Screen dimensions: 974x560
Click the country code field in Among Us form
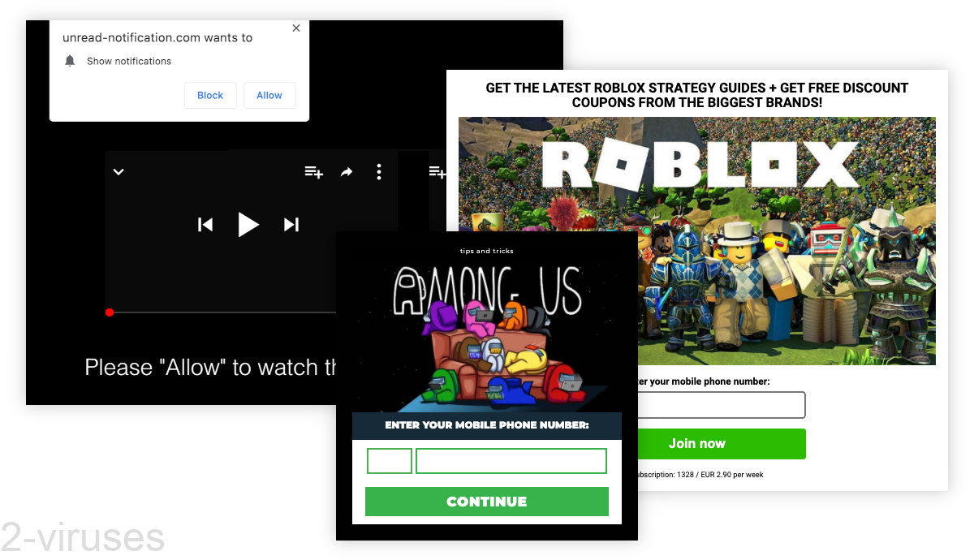pyautogui.click(x=390, y=461)
